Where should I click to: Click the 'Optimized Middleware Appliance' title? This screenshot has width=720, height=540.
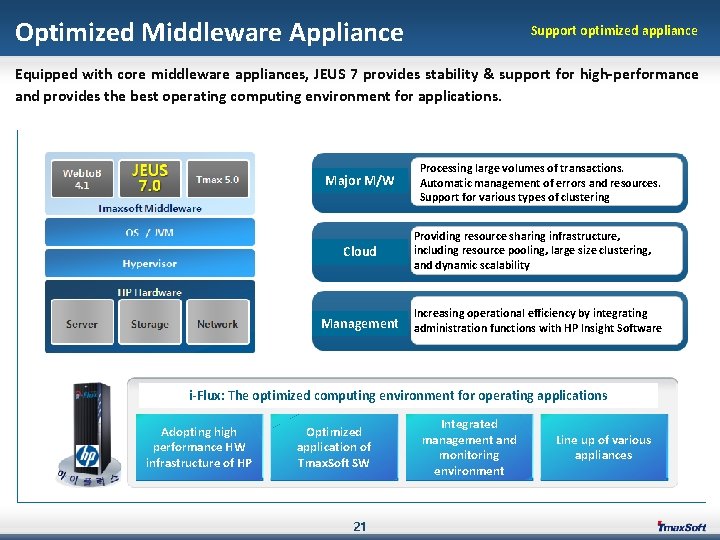[x=209, y=32]
